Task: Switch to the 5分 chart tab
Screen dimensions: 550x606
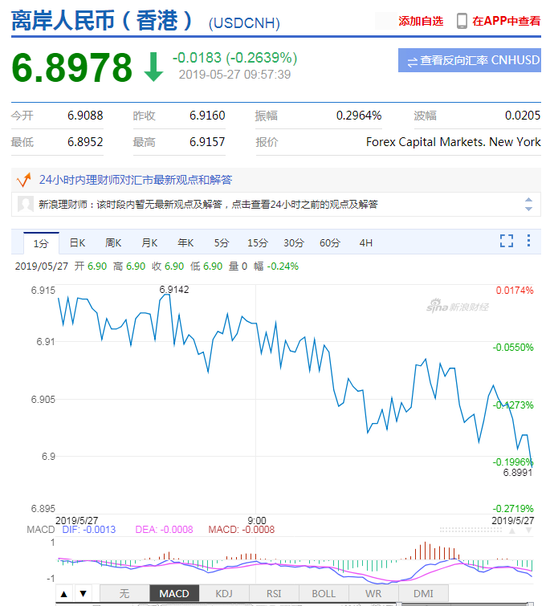Action: point(221,243)
